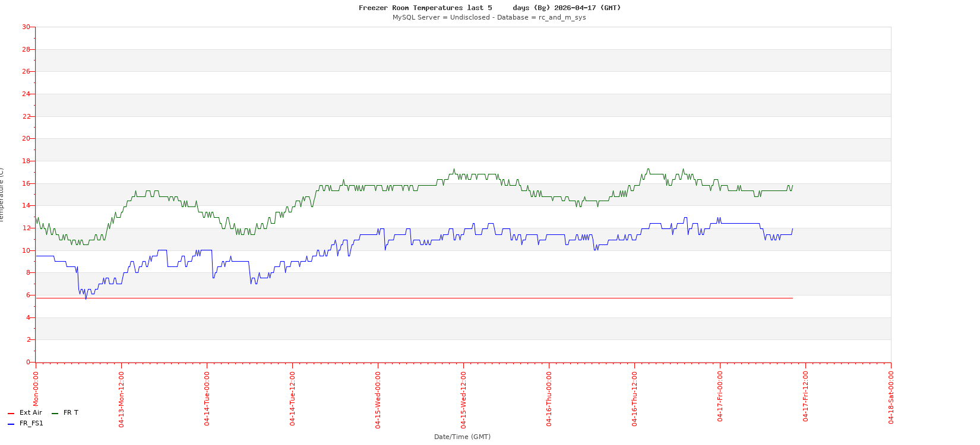
Task: Select the FR_FS1 legend label
Action: (31, 424)
